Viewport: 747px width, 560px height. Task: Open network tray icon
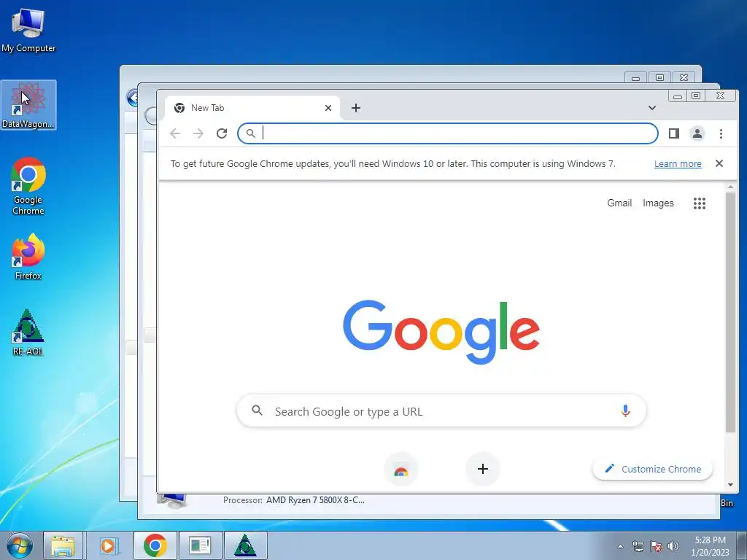pyautogui.click(x=638, y=546)
